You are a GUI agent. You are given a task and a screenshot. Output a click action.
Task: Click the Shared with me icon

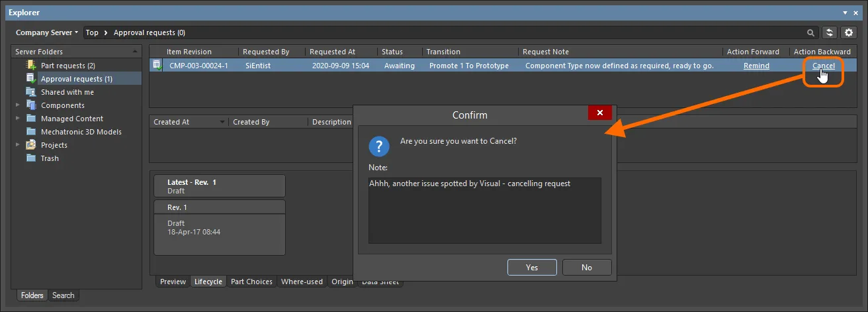pos(30,92)
